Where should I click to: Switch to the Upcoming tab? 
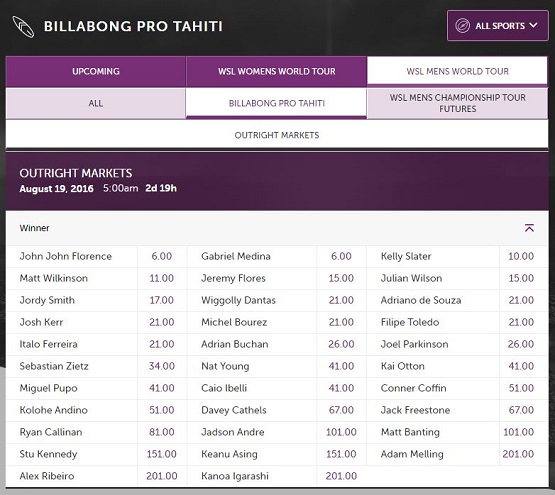[96, 72]
